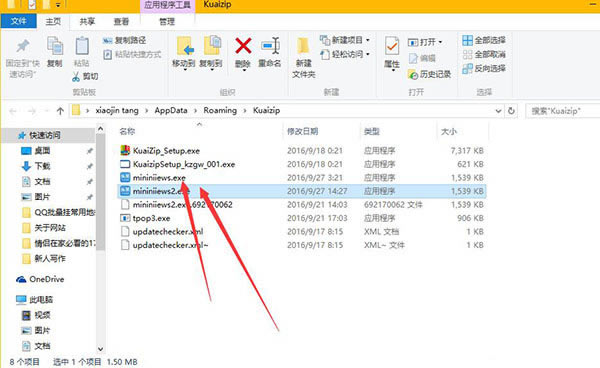The width and height of the screenshot is (600, 368).
Task: Click Select none in ribbon
Action: click(484, 54)
